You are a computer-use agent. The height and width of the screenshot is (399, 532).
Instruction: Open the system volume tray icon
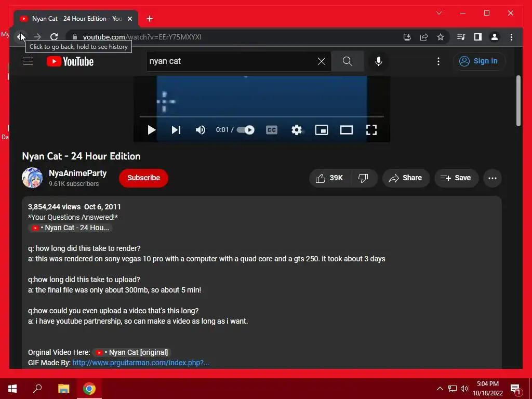tap(464, 389)
